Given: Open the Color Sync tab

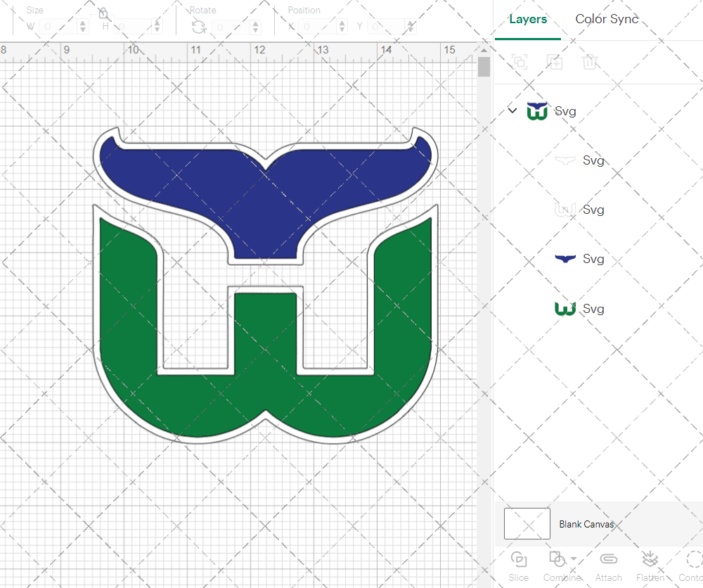Looking at the screenshot, I should tap(607, 19).
